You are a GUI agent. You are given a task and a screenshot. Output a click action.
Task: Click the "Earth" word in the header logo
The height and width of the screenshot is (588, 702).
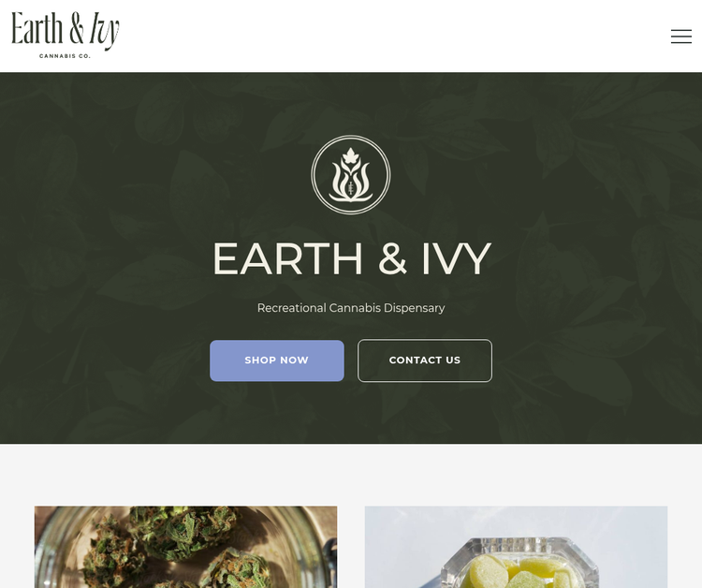(37, 28)
